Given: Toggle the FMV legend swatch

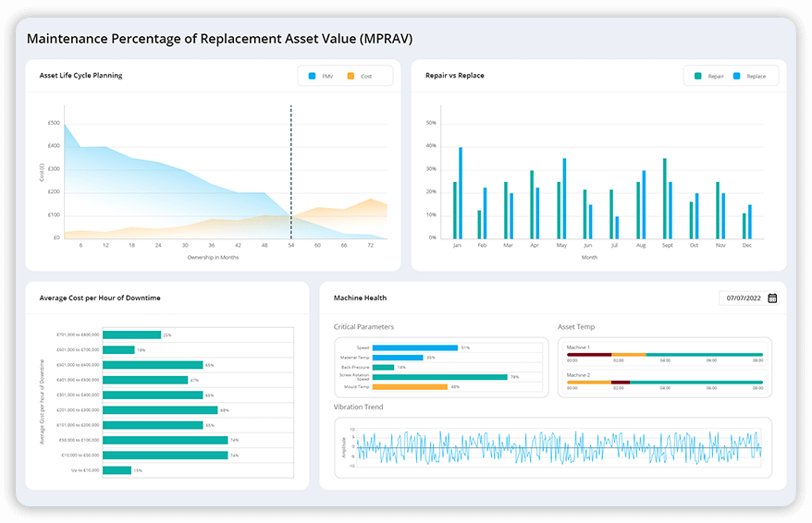Looking at the screenshot, I should pyautogui.click(x=313, y=76).
